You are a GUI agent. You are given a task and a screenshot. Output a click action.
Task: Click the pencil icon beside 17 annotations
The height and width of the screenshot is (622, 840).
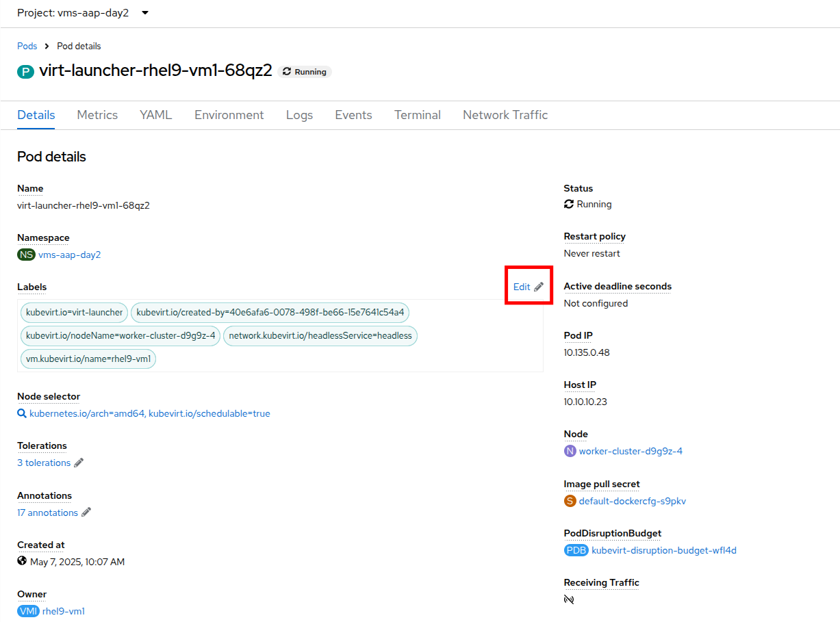click(x=86, y=513)
